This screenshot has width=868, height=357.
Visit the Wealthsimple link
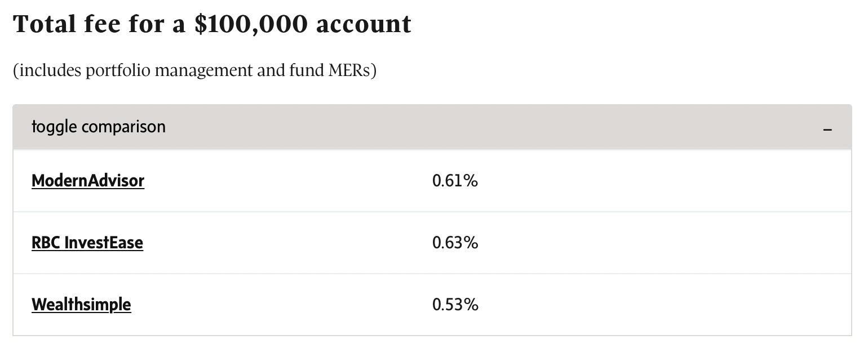pyautogui.click(x=81, y=305)
